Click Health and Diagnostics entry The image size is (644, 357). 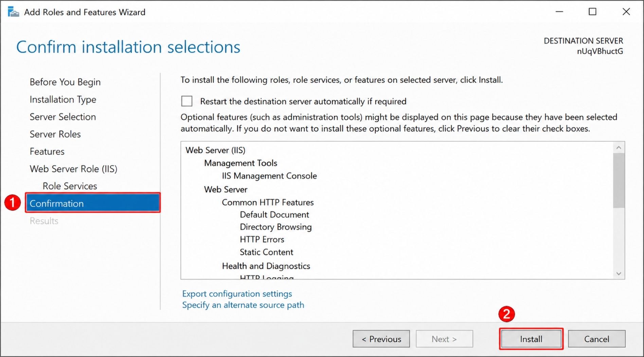point(266,266)
